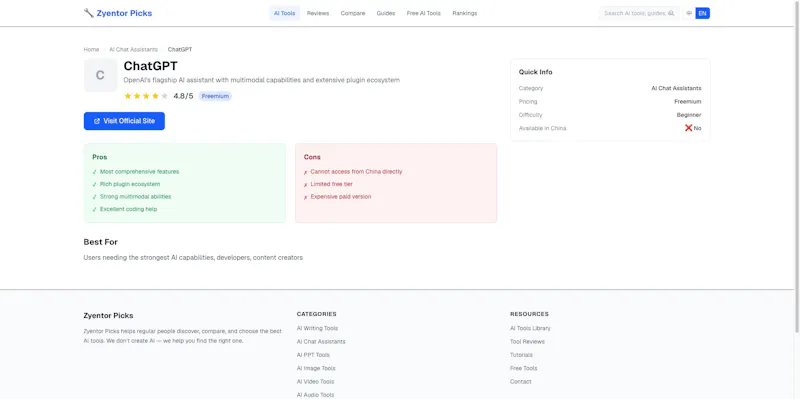
Task: Click Quick Info 'AI Chat Assistants' value
Action: pos(676,88)
